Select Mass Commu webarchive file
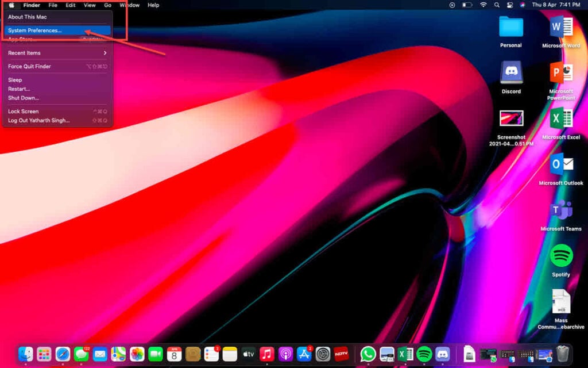This screenshot has width=588, height=368. click(561, 301)
